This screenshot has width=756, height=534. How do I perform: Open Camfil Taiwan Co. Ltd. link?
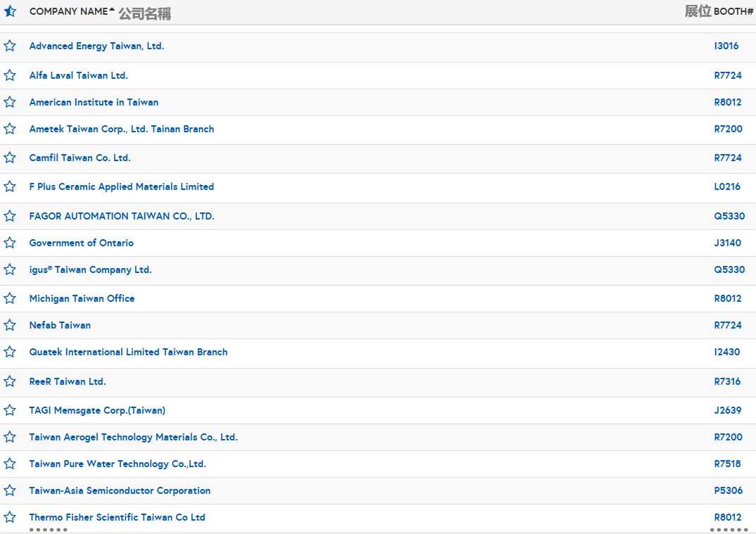point(80,158)
